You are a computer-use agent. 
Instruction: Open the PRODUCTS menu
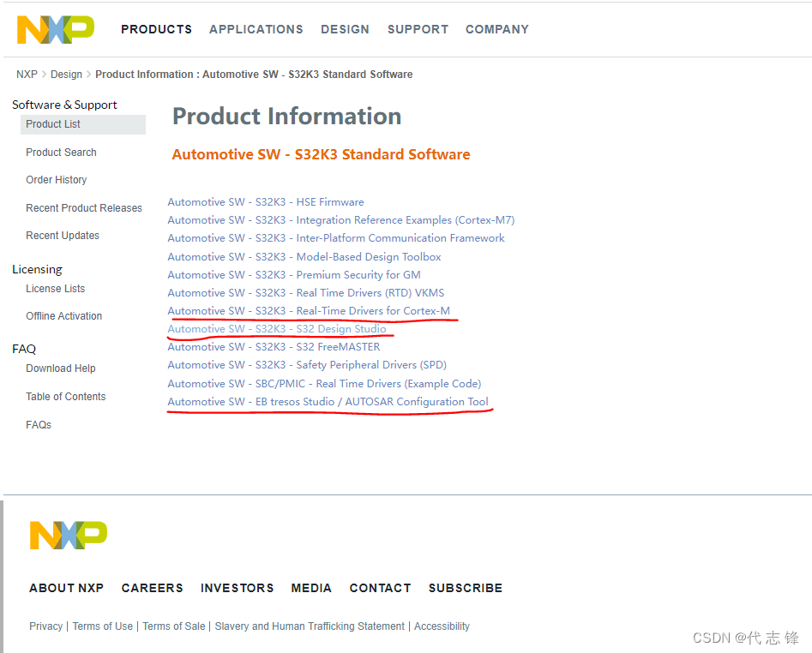[156, 29]
